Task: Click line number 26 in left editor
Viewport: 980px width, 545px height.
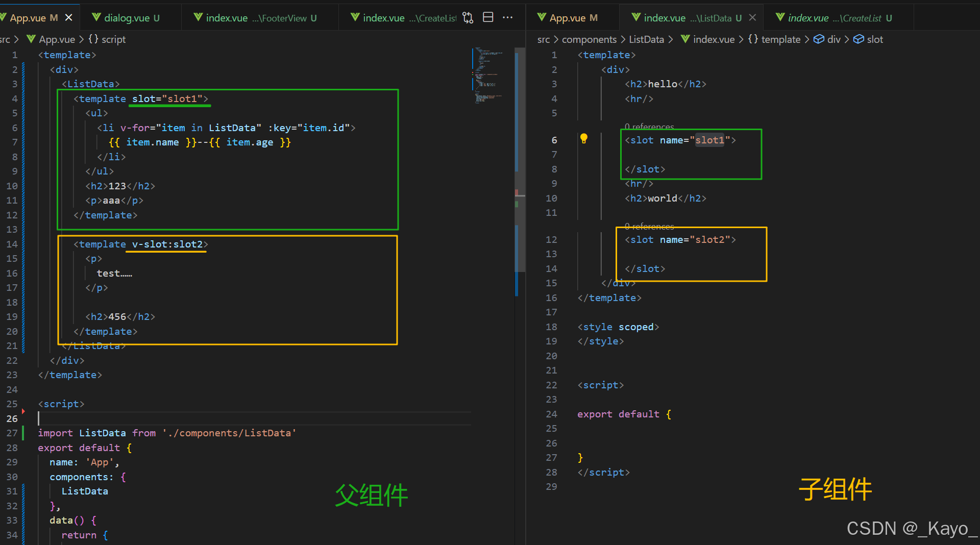Action: pyautogui.click(x=12, y=418)
